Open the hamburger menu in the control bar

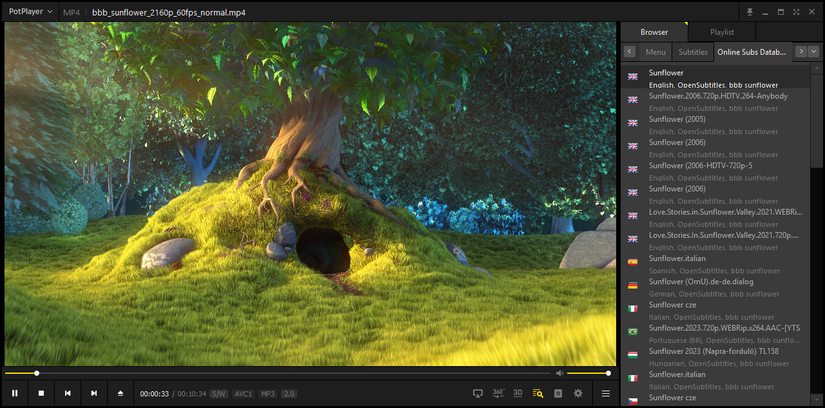tap(606, 393)
